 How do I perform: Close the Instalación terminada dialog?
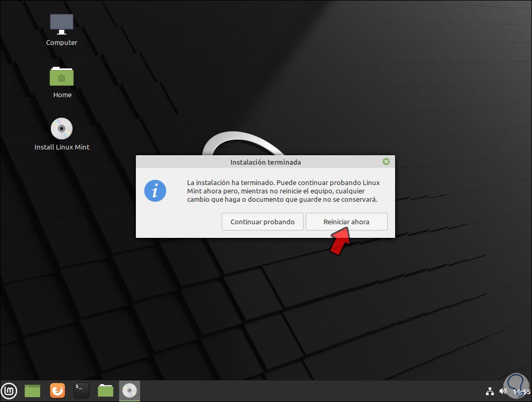(386, 162)
